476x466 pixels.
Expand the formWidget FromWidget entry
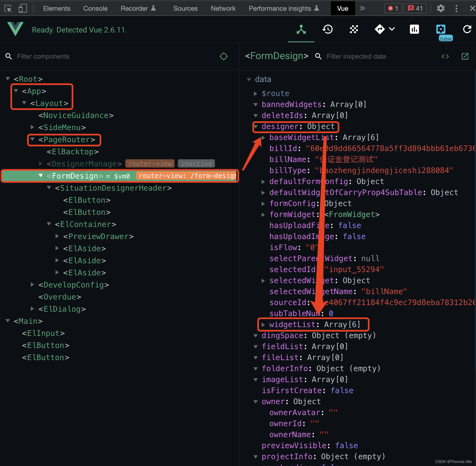tap(263, 215)
